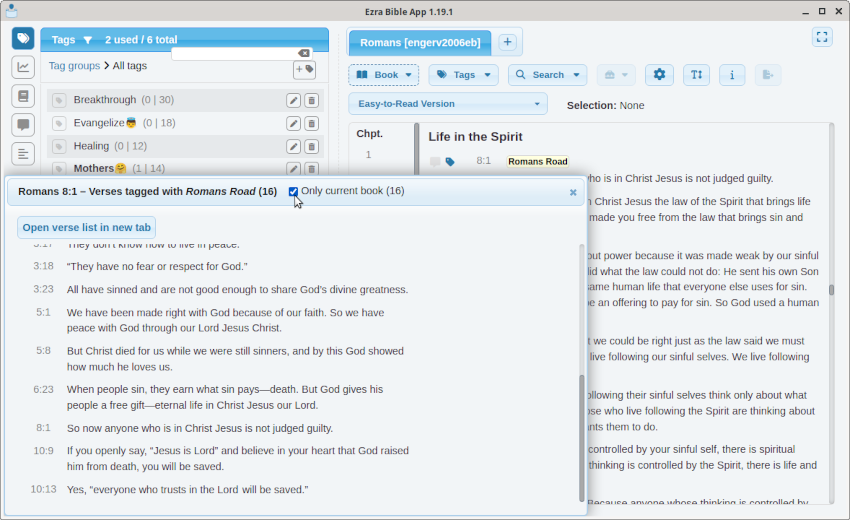Click verse reference 3:23 in list
This screenshot has width=850, height=520.
pyautogui.click(x=43, y=290)
